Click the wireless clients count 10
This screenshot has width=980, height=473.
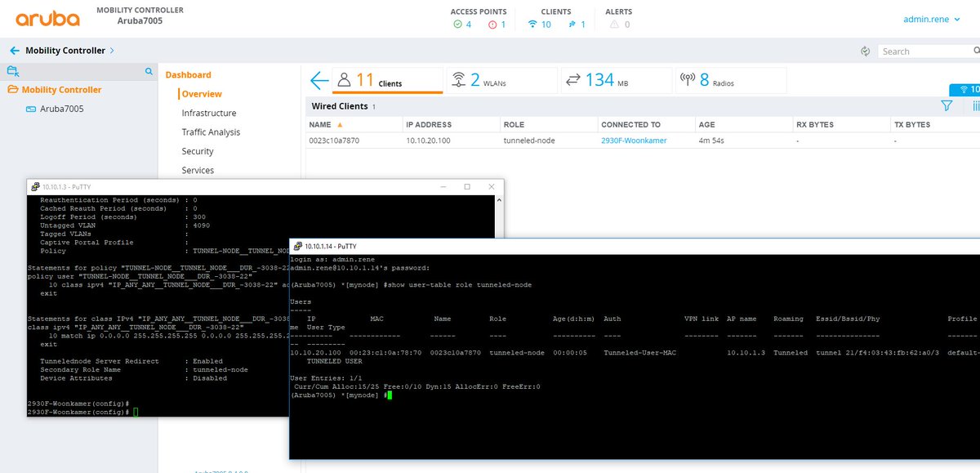coord(540,25)
